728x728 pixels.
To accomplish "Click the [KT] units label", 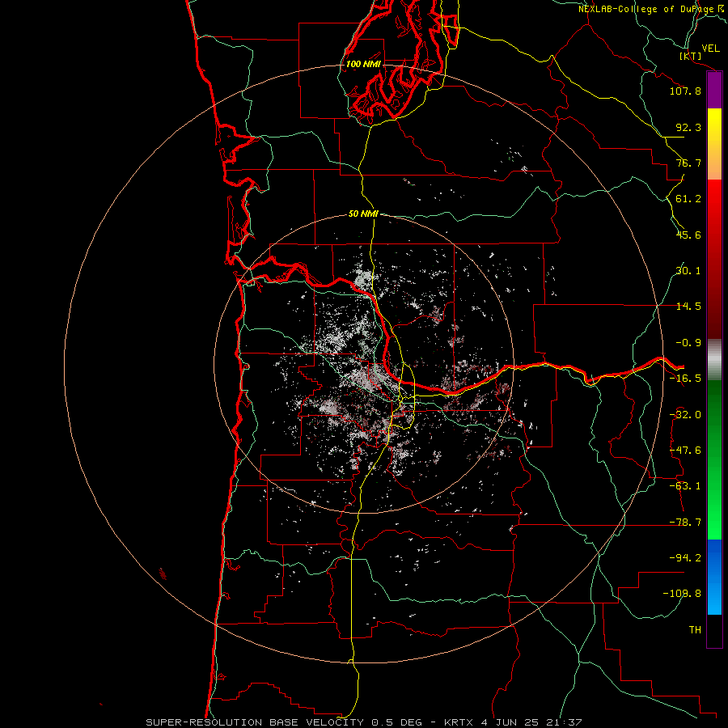I will coord(691,56).
